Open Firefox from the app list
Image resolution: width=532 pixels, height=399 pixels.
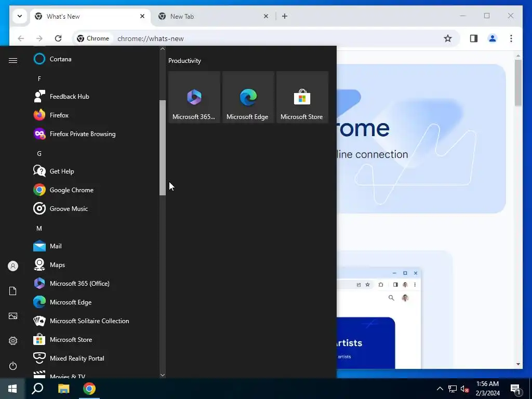click(x=95, y=115)
